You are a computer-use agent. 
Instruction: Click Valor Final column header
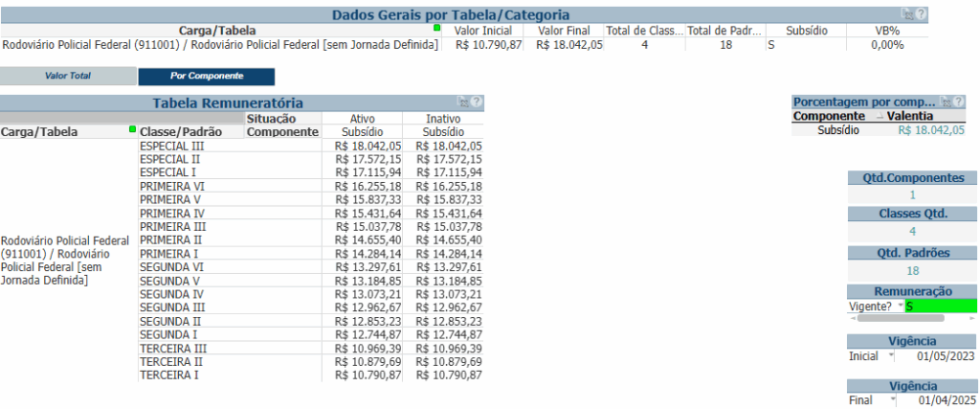[564, 30]
